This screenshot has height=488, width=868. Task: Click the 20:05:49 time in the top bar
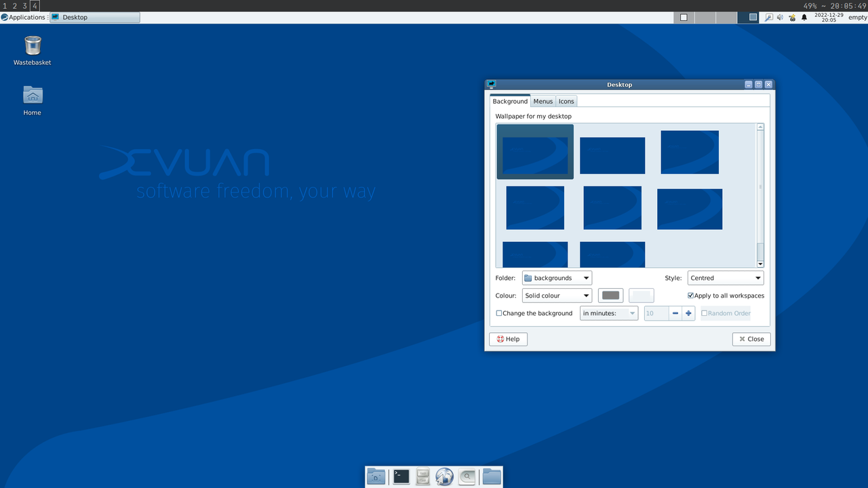tap(848, 6)
